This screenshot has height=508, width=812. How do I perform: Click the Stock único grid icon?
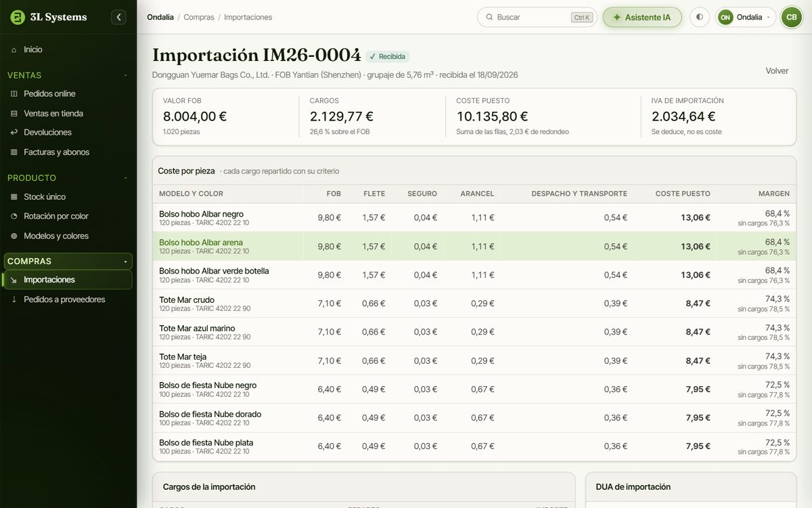click(14, 196)
